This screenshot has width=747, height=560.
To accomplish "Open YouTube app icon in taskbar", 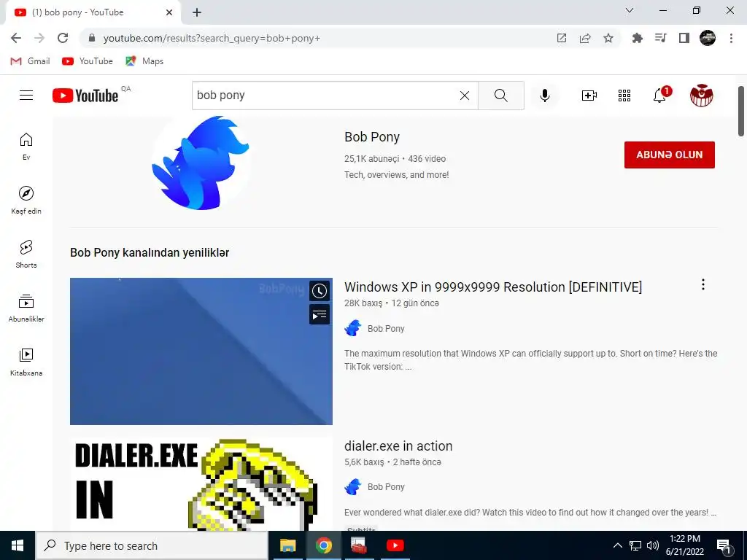I will (395, 545).
